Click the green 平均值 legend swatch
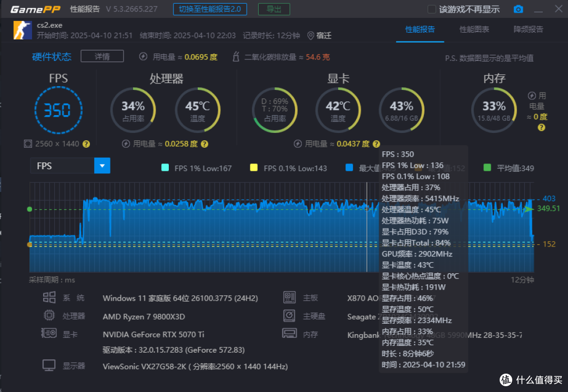 tap(487, 168)
